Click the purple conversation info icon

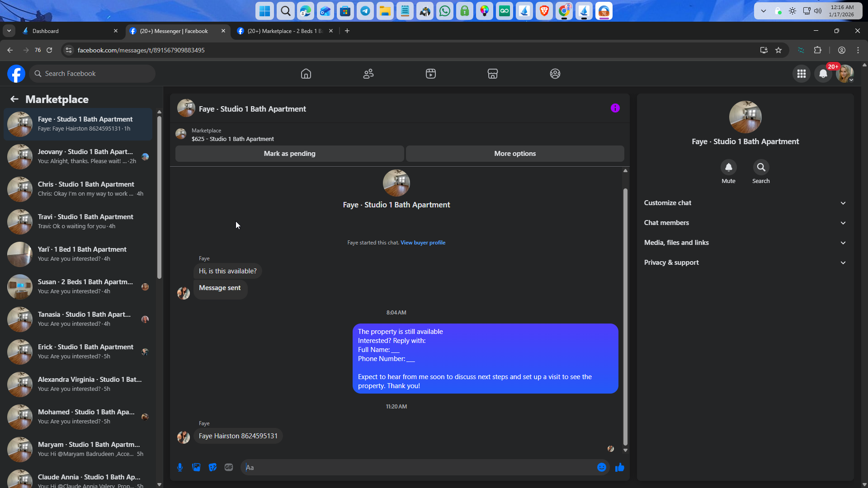coord(615,108)
